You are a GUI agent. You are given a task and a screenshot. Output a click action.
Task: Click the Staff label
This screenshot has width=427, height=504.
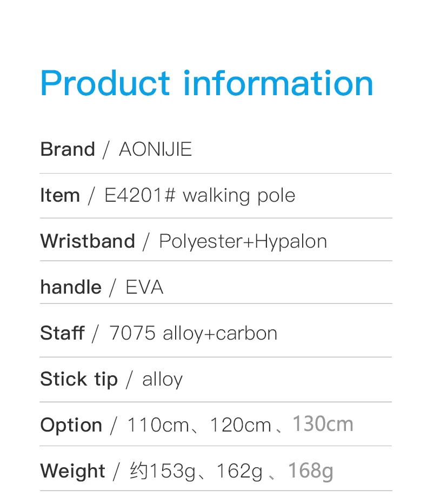coord(62,333)
